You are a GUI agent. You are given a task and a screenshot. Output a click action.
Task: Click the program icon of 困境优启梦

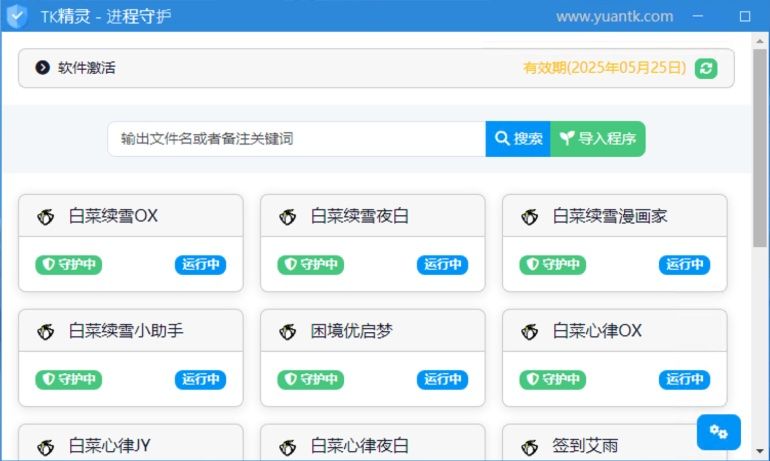tap(288, 331)
